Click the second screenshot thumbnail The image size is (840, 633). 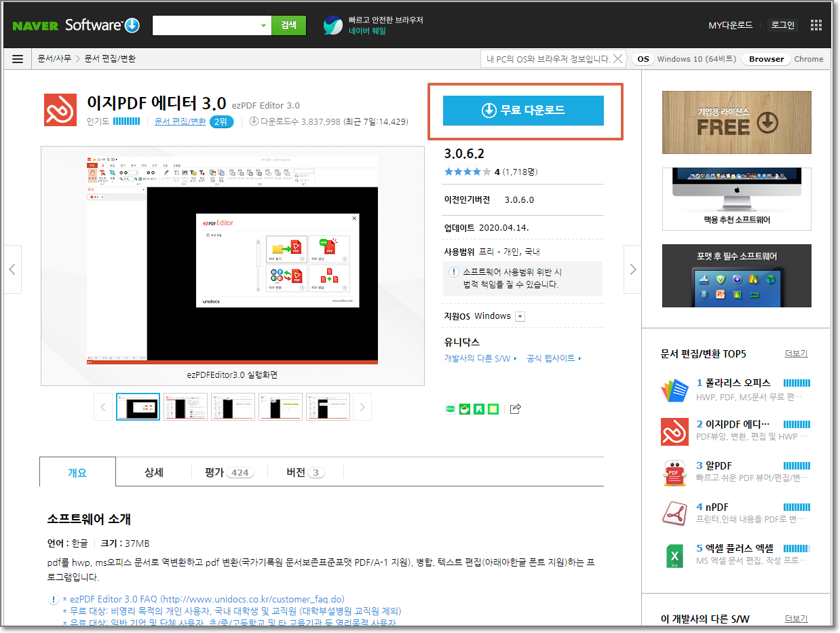[186, 407]
